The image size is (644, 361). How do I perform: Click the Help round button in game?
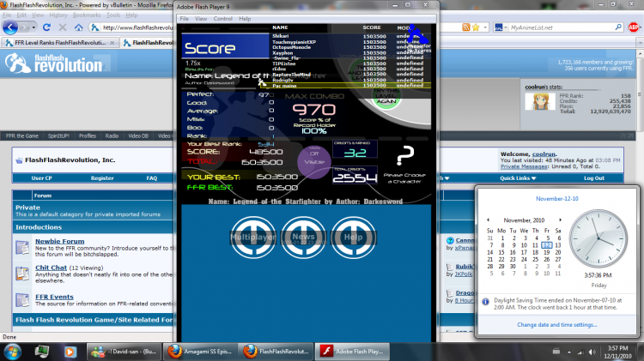[353, 238]
